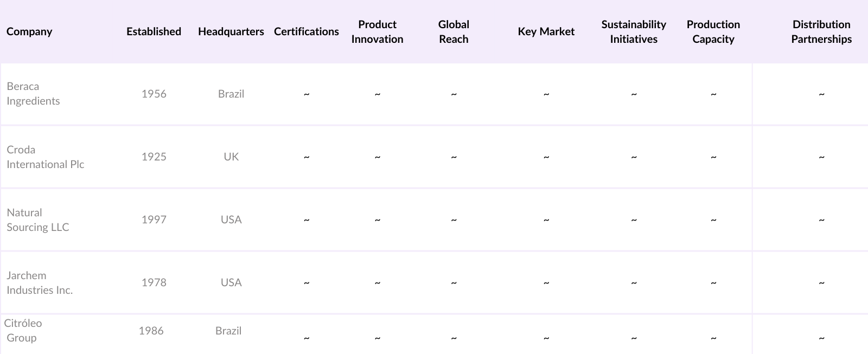Screen dimensions: 868x354
Task: Click the Beraca Ingredients company name
Action: click(33, 94)
